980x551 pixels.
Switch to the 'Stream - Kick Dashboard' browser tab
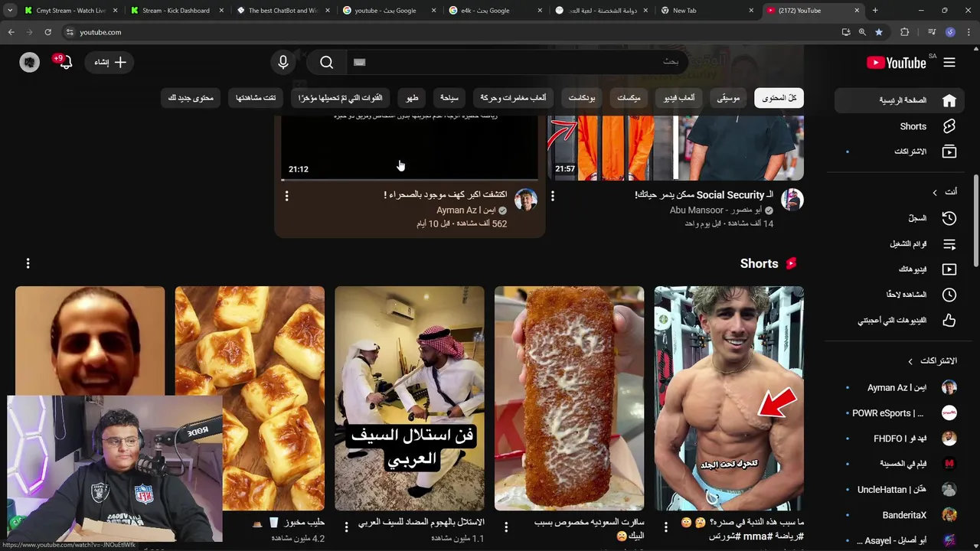click(176, 11)
